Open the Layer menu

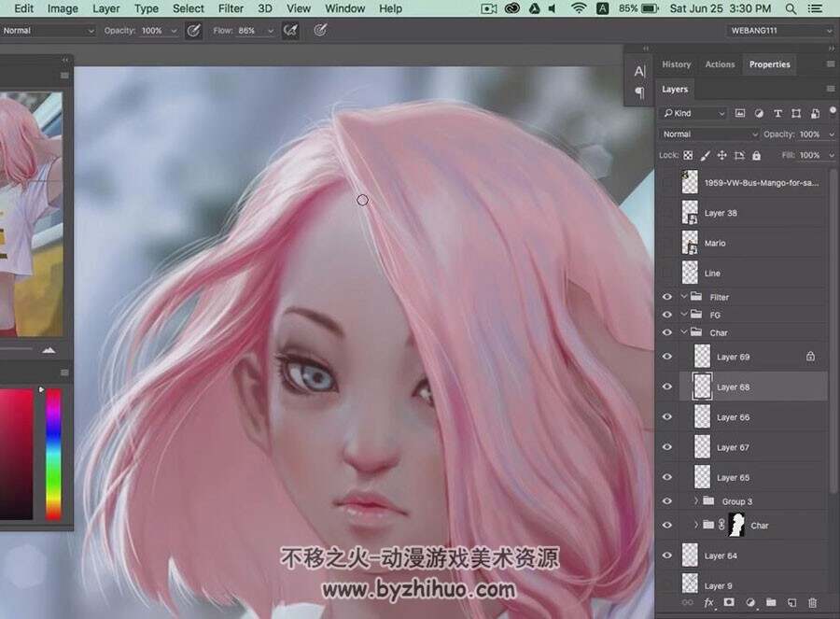click(x=106, y=8)
